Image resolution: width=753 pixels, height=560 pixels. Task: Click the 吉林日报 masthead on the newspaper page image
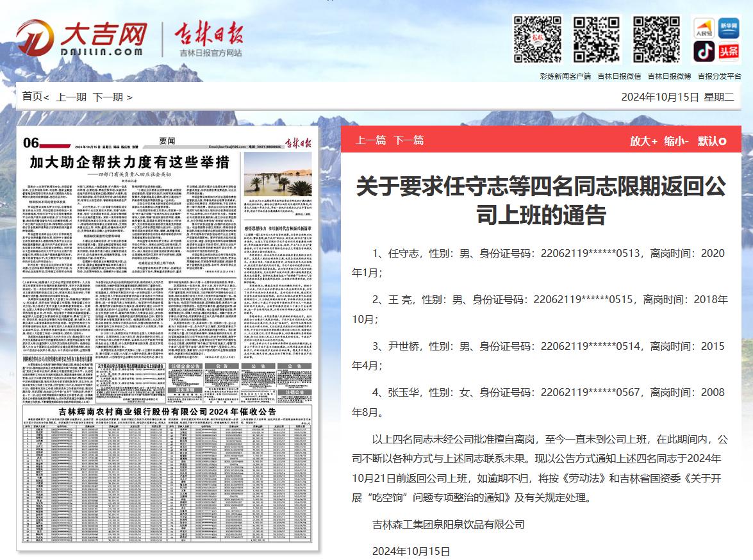298,143
